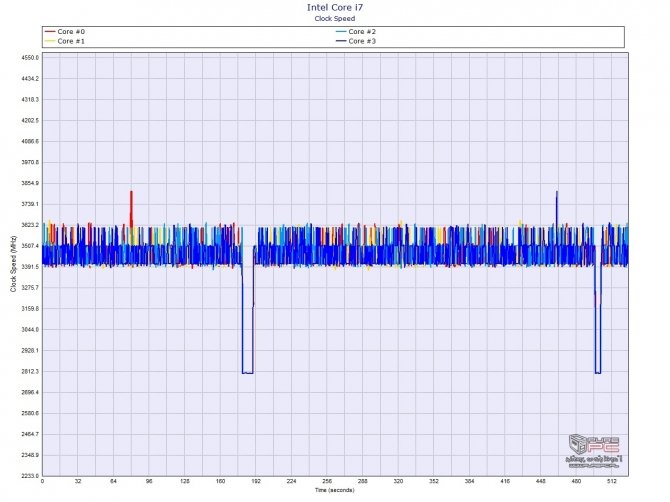Click the 256 x-axis tick label

pyautogui.click(x=327, y=481)
